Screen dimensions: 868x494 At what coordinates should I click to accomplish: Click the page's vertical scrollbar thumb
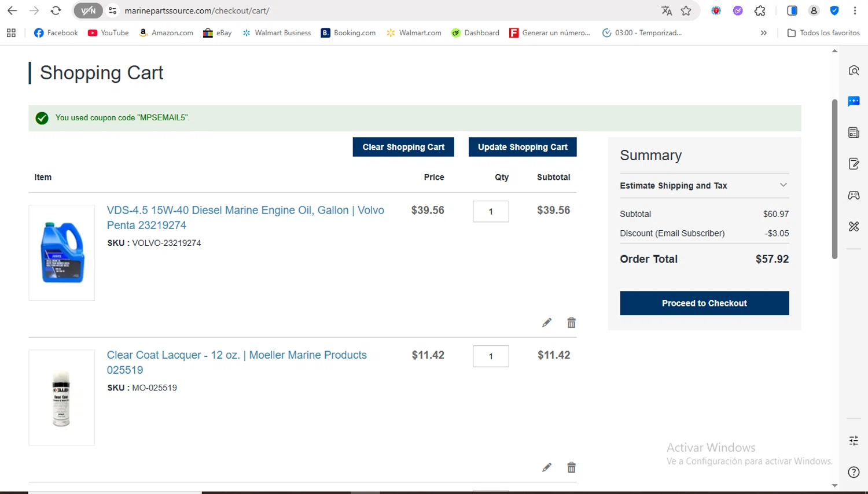pyautogui.click(x=834, y=179)
